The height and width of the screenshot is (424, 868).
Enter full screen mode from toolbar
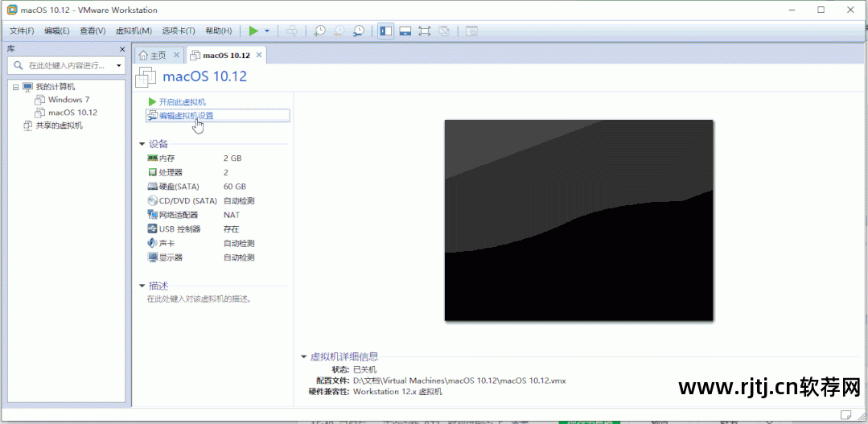tap(425, 31)
